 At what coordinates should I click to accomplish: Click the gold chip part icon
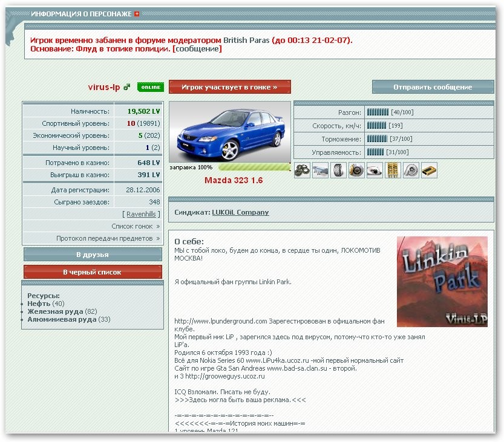[x=429, y=171]
